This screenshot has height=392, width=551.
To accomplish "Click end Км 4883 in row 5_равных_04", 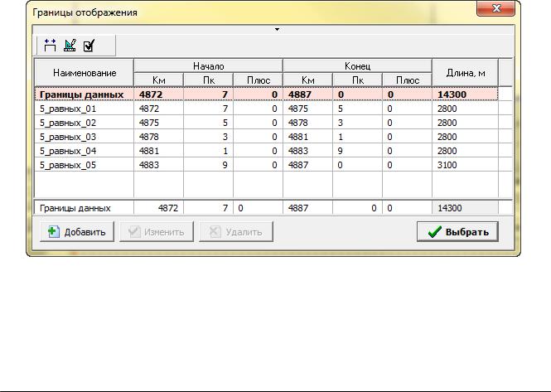I will 308,151.
